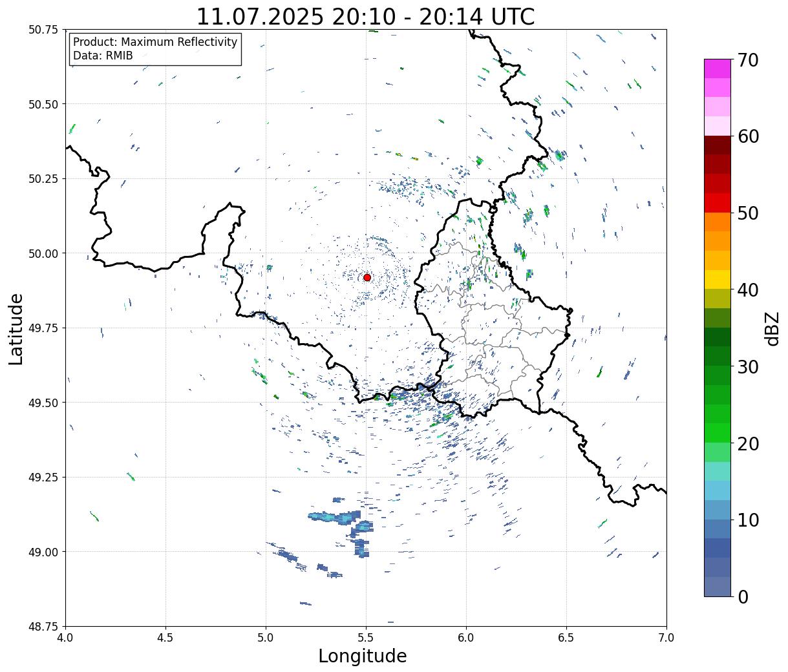The width and height of the screenshot is (788, 672).
Task: Click the slate blue swatch at bottom of colorbar
Action: 718,586
